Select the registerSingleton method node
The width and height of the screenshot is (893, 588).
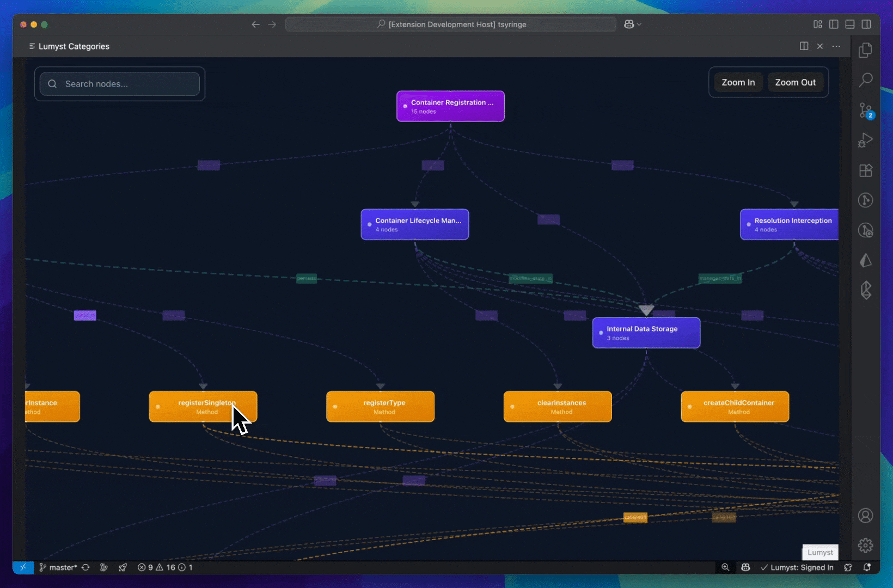203,407
